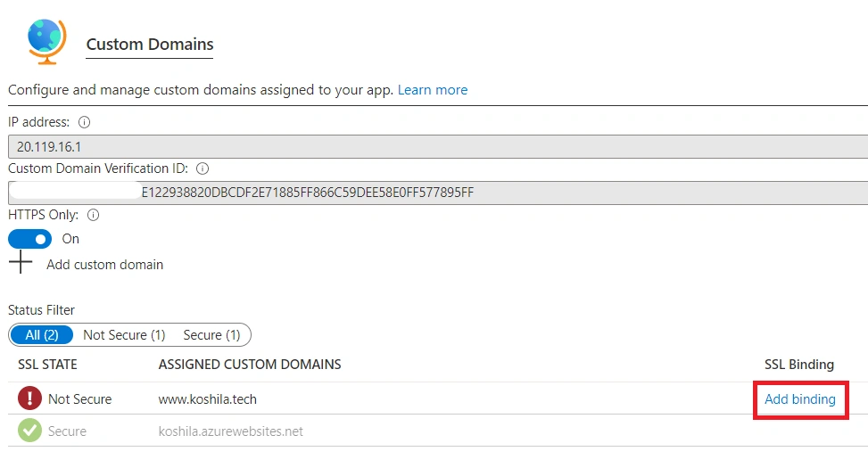Click Add binding for www.koshila.tech

click(800, 399)
